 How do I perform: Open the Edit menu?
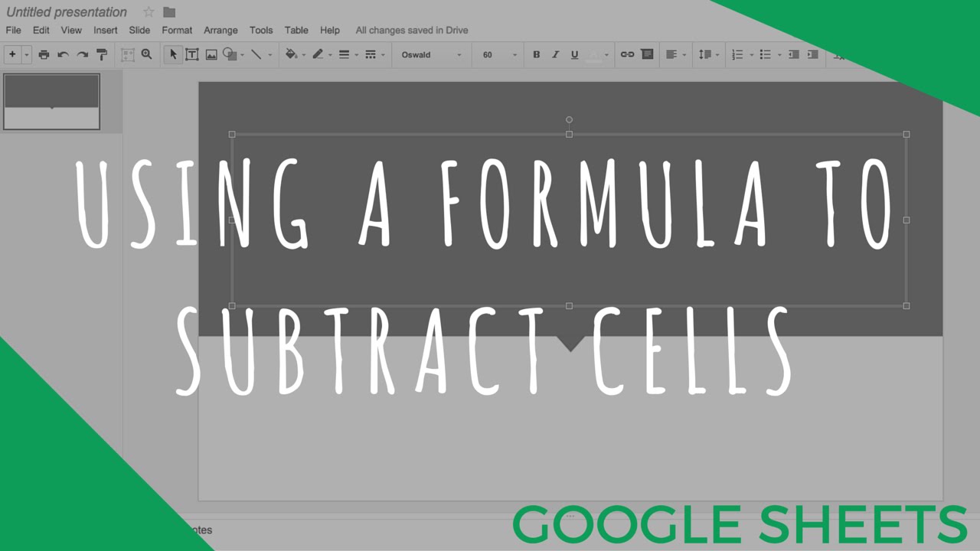41,30
